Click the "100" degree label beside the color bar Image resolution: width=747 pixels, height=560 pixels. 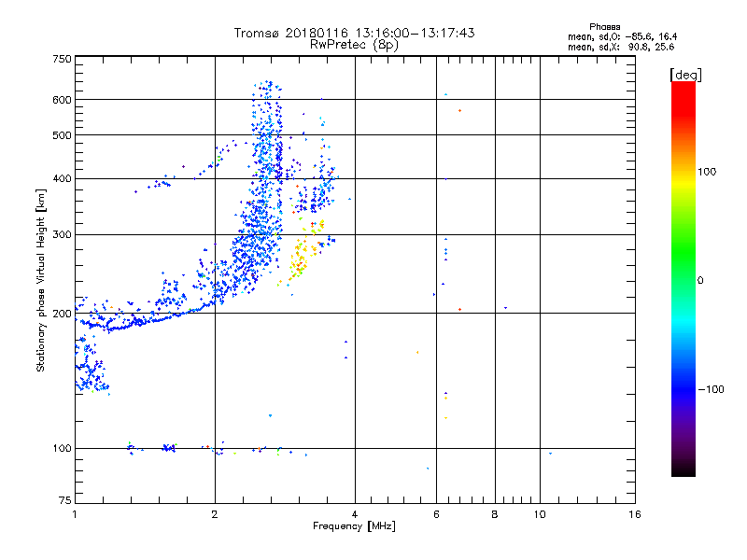click(707, 172)
